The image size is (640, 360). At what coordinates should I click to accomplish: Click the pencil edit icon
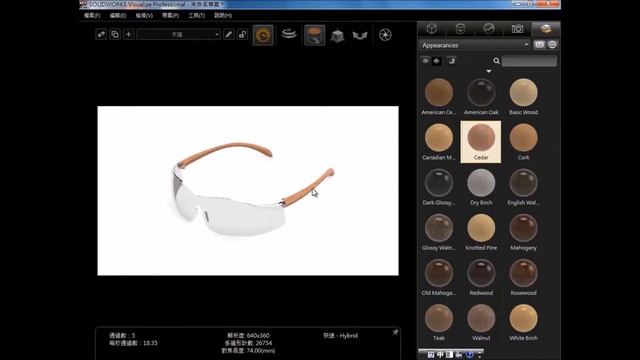click(x=229, y=35)
